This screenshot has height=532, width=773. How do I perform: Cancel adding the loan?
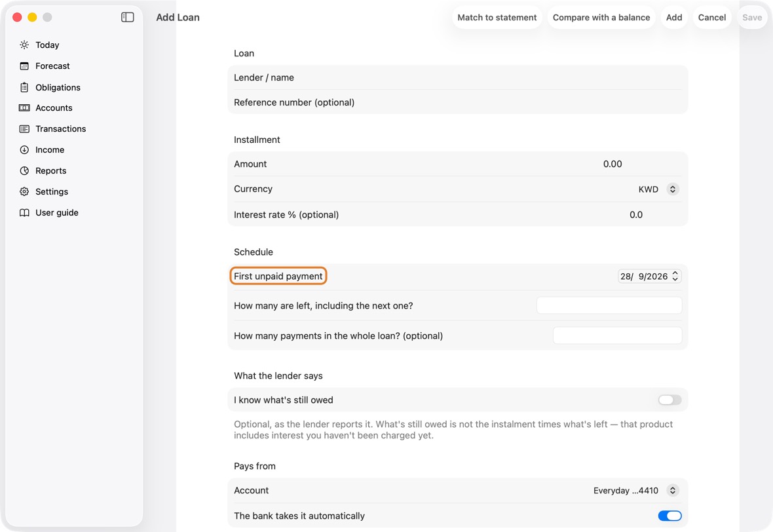pyautogui.click(x=712, y=17)
